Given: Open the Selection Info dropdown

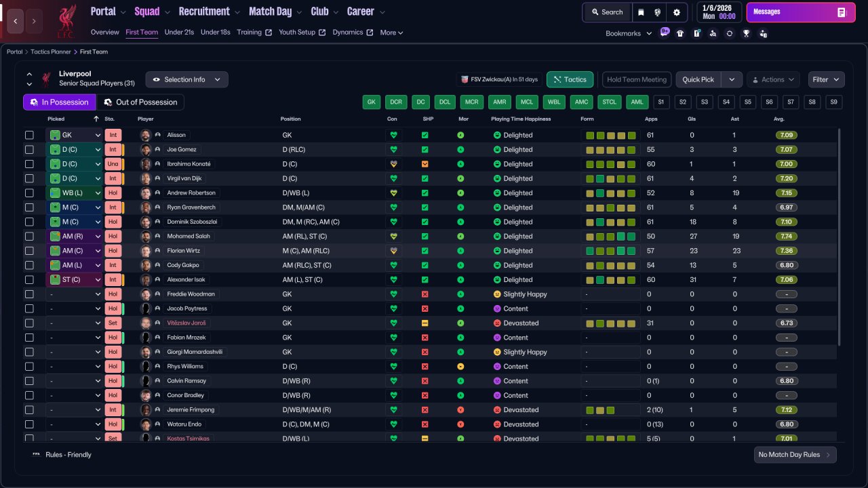Looking at the screenshot, I should [x=186, y=79].
